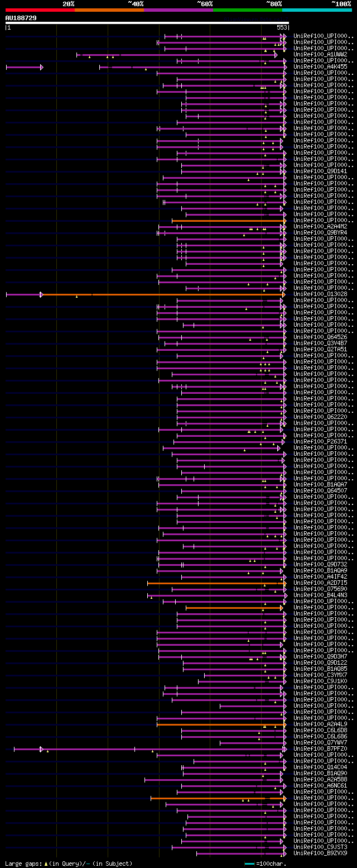Viewport: 357px width, 868px height.
Task: Click query end position label 553
Action: 282,27
